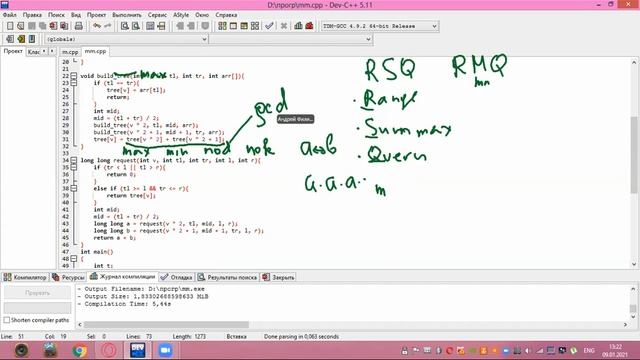Collapse the request function fold at line 34
The image size is (640, 360).
[x=74, y=160]
